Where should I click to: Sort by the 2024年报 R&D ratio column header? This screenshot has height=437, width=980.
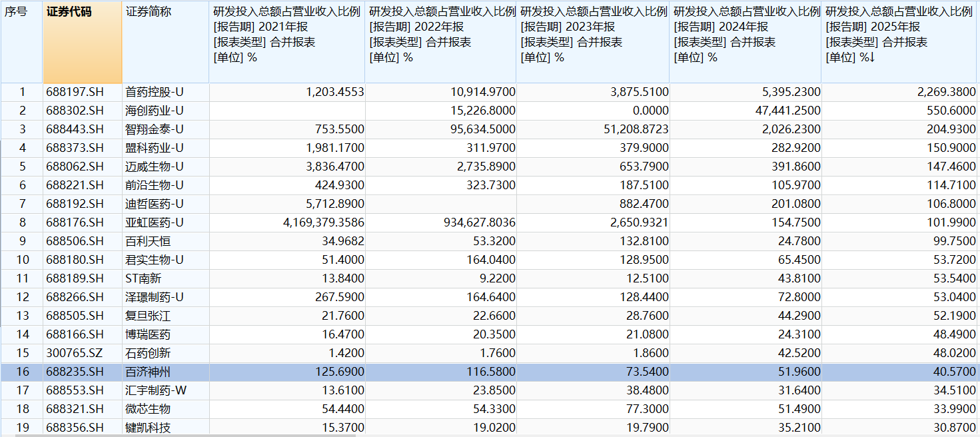tap(745, 42)
